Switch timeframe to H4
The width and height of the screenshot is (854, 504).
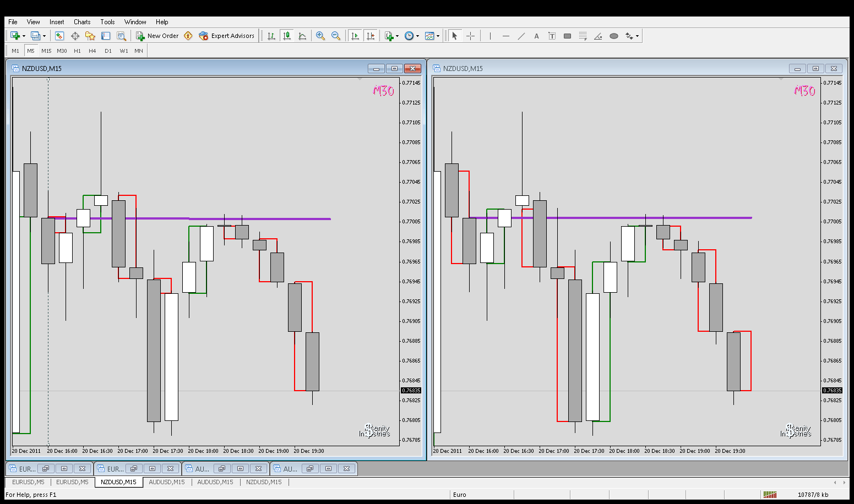pyautogui.click(x=93, y=51)
